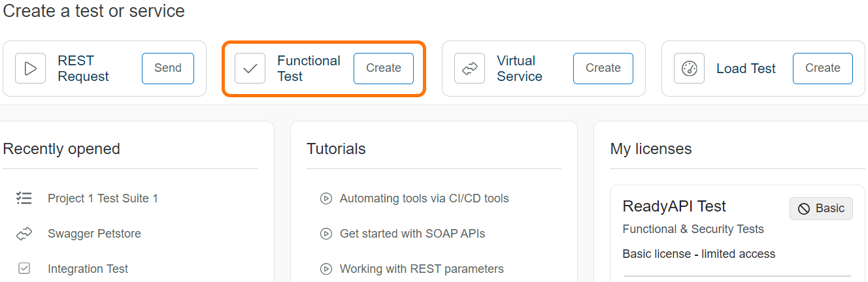Click the Functional Test checkmark icon
Image resolution: width=868 pixels, height=282 pixels.
point(250,69)
